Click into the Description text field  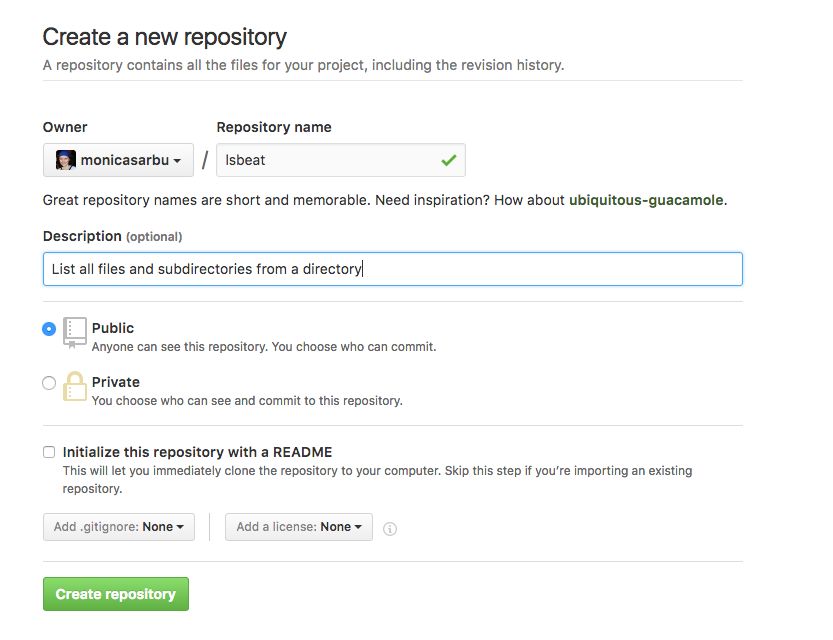(x=393, y=269)
